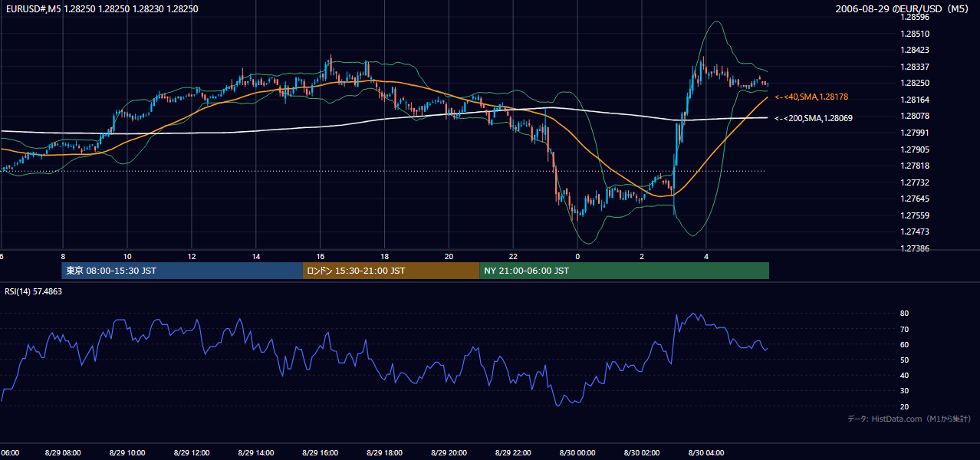Click price level 1.27991 on axis
Screen dimensions: 980x460
[915, 133]
